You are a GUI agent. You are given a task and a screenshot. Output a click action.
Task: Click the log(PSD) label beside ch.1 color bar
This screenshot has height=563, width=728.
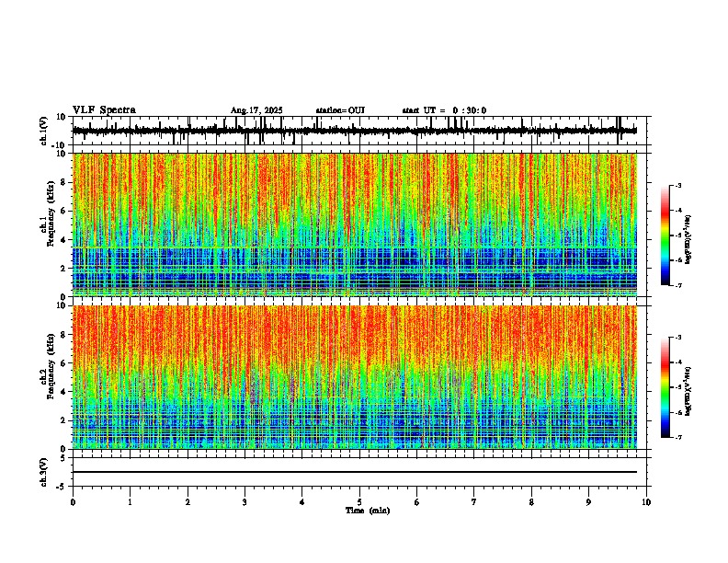688,240
